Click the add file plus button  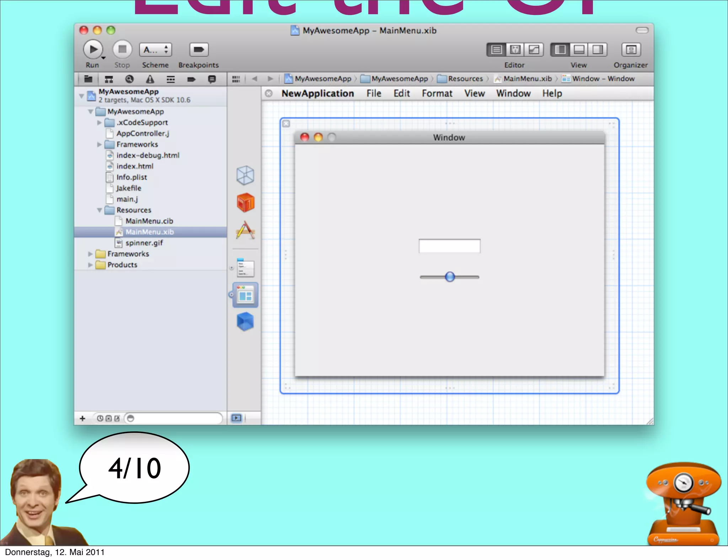[x=82, y=418]
